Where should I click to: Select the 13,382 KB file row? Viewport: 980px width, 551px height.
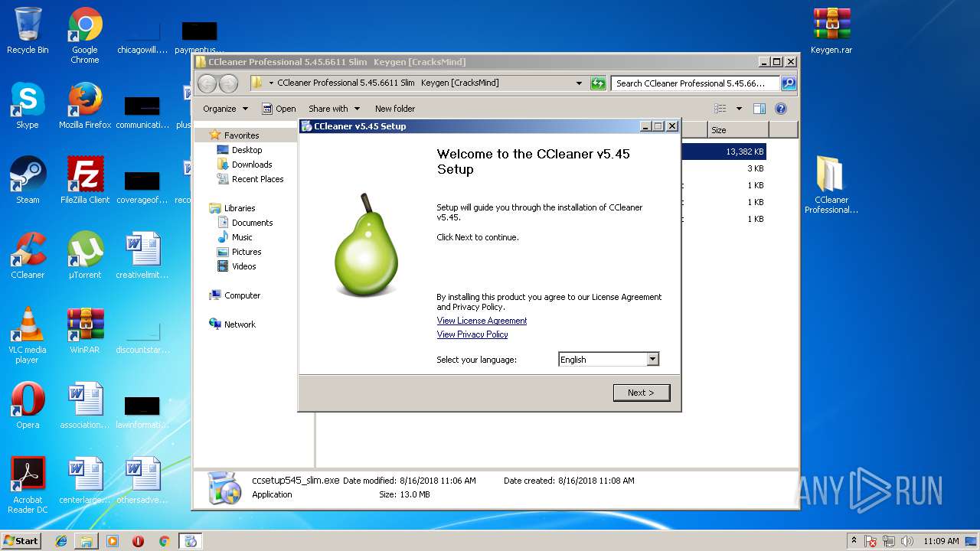(x=723, y=152)
